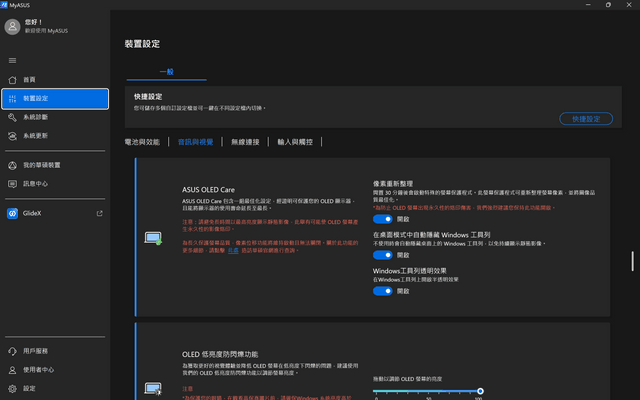The height and width of the screenshot is (400, 640).
Task: Click the blue link in OLED Care note
Action: coord(233,250)
